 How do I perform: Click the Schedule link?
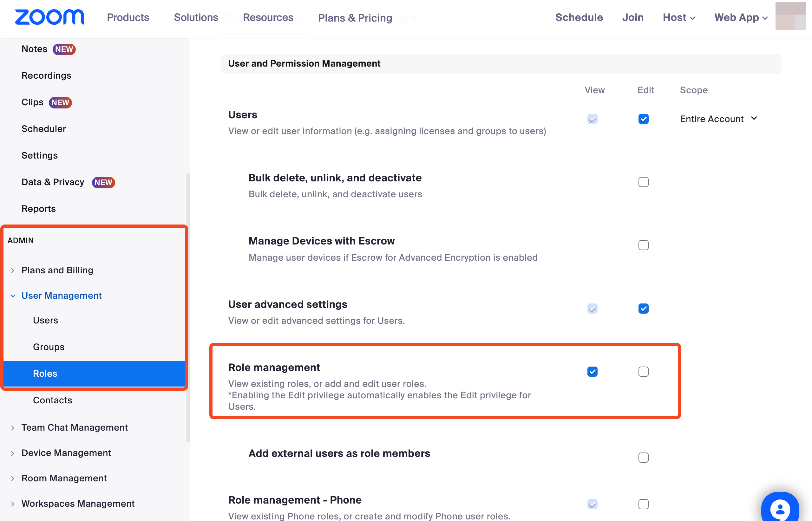coord(579,17)
